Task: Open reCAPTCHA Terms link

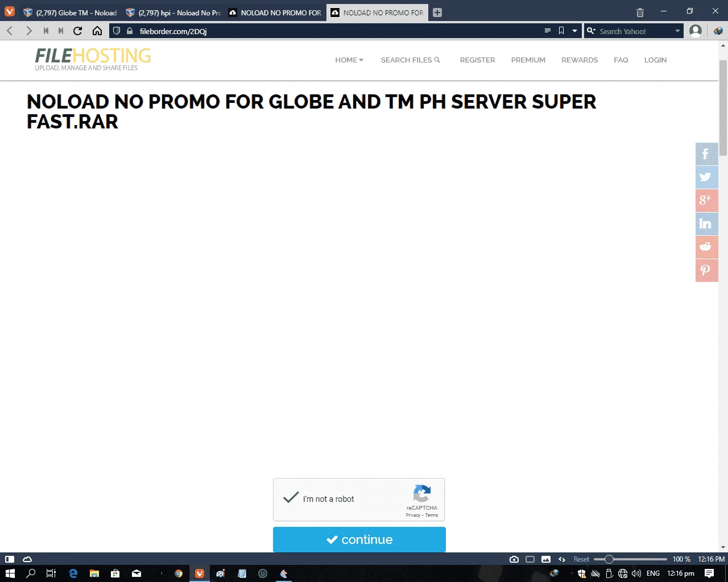Action: coord(432,516)
